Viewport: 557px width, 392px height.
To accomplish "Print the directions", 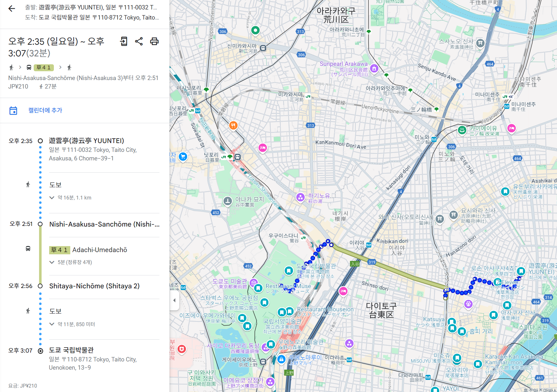I will pos(154,41).
